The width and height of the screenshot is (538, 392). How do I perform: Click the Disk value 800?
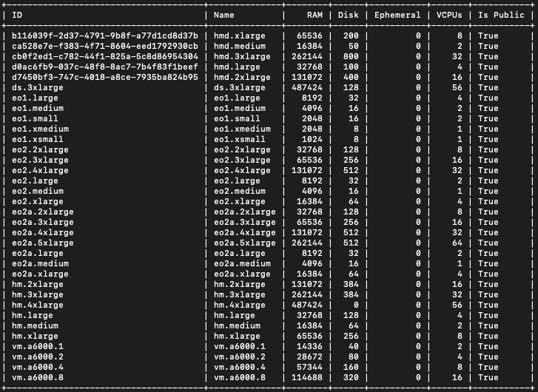point(352,56)
